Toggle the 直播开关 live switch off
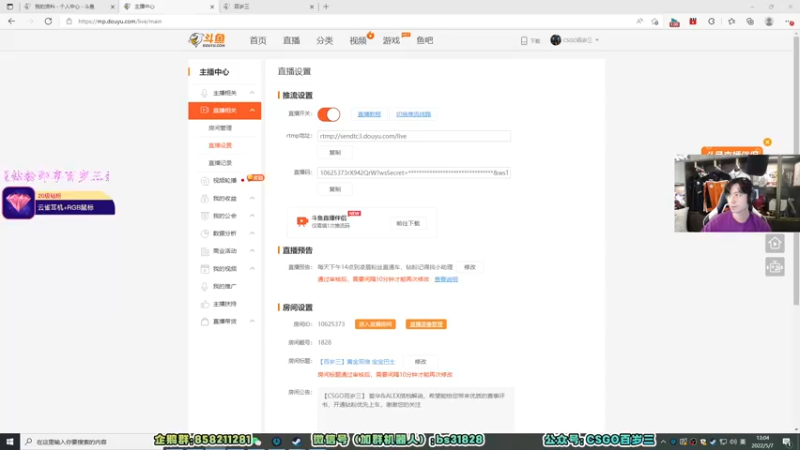The width and height of the screenshot is (800, 450). 329,114
